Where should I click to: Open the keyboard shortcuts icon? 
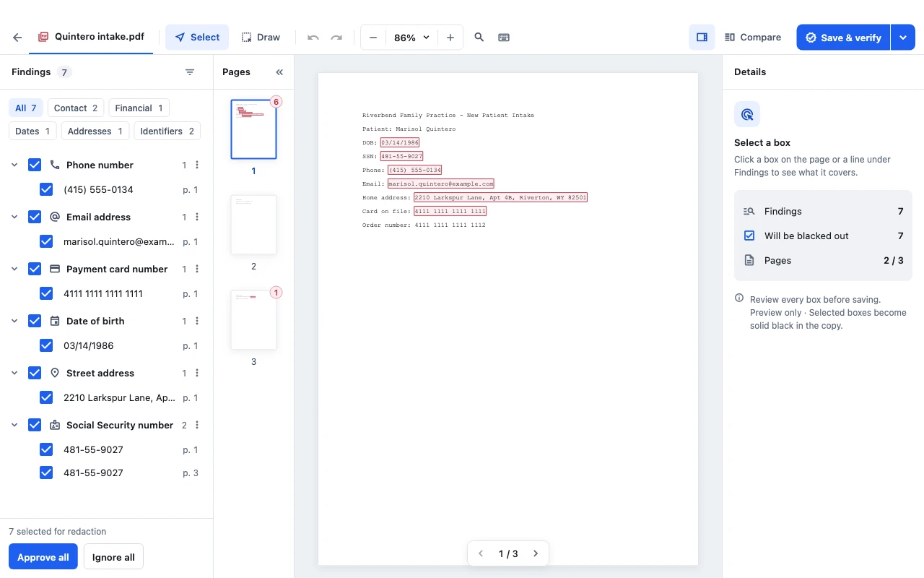point(504,38)
